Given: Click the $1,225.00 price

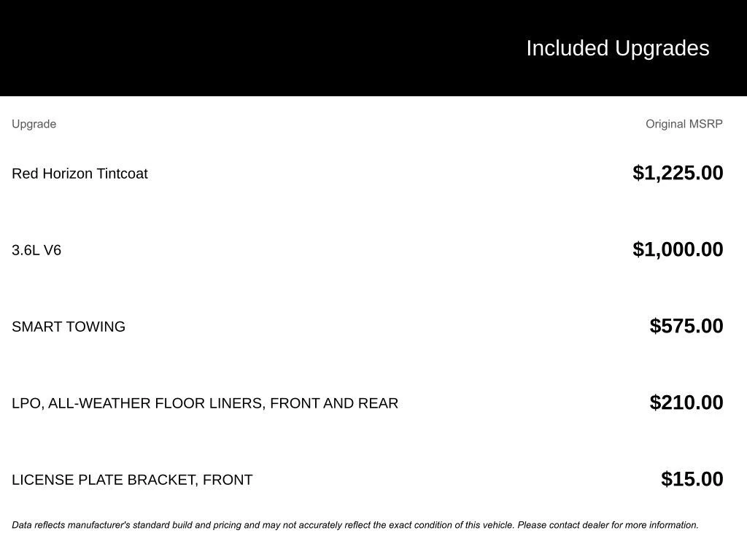Looking at the screenshot, I should coord(678,173).
